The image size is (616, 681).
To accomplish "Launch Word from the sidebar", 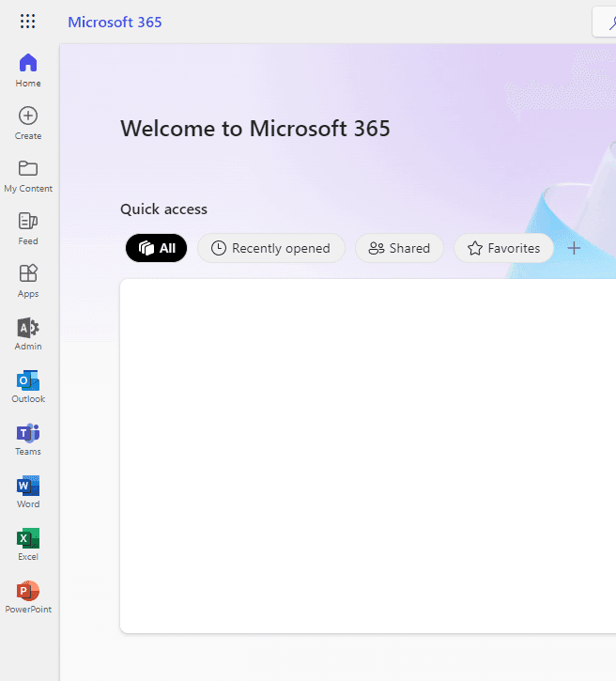I will [28, 491].
